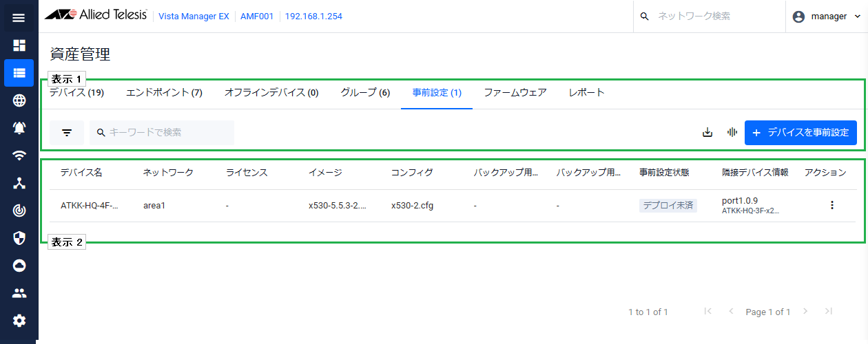Switch to the ファームウェア tab
Viewport: 868px width, 344px height.
[x=515, y=93]
